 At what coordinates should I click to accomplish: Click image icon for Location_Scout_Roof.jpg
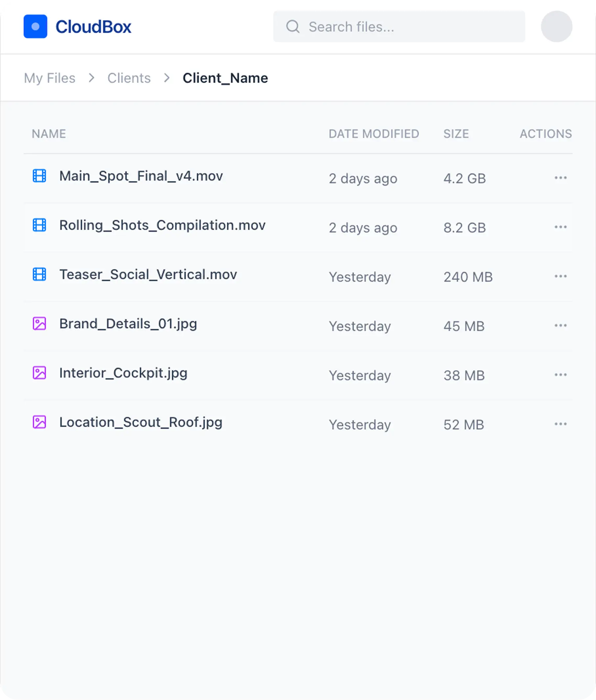click(39, 422)
